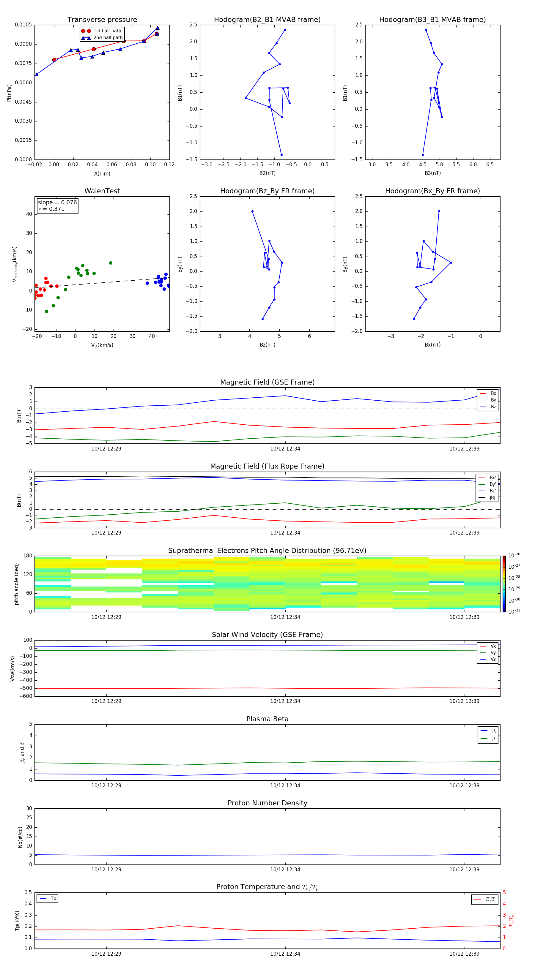The image size is (535, 980).
Task: Click the "WalenTest" plot title
Action: click(102, 191)
